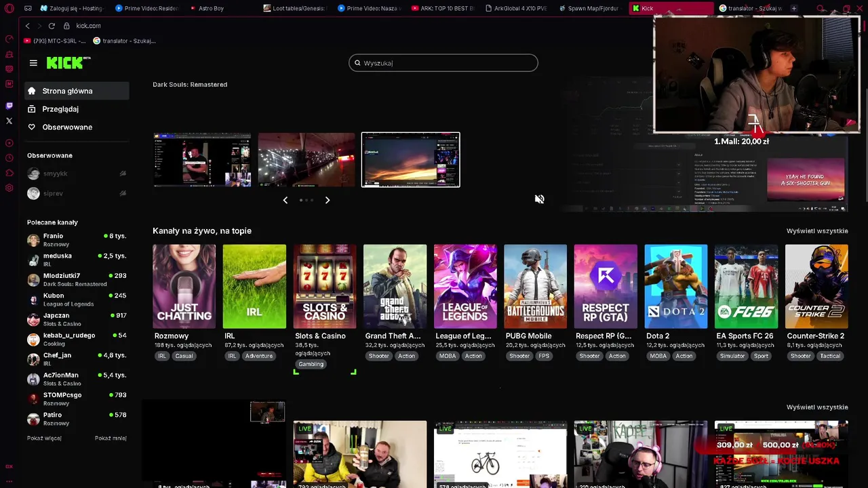The height and width of the screenshot is (488, 868).
Task: Open EA FC26 category card
Action: tap(746, 286)
